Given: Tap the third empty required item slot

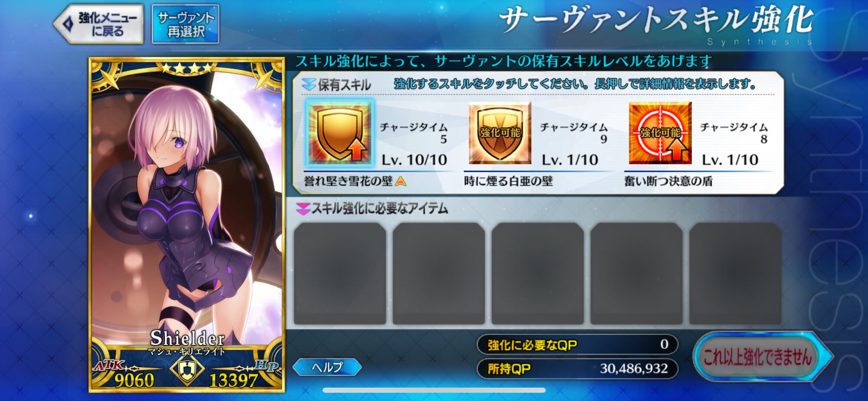Looking at the screenshot, I should coord(537,273).
